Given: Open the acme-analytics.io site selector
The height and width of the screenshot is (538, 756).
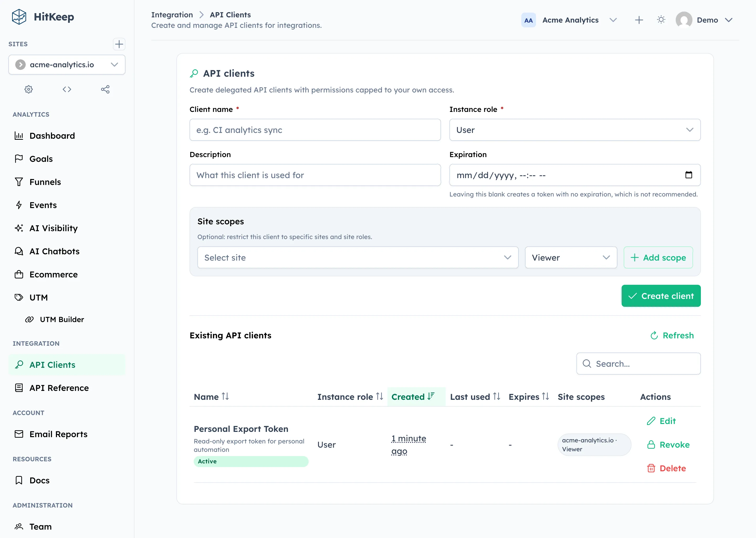Looking at the screenshot, I should 66,65.
